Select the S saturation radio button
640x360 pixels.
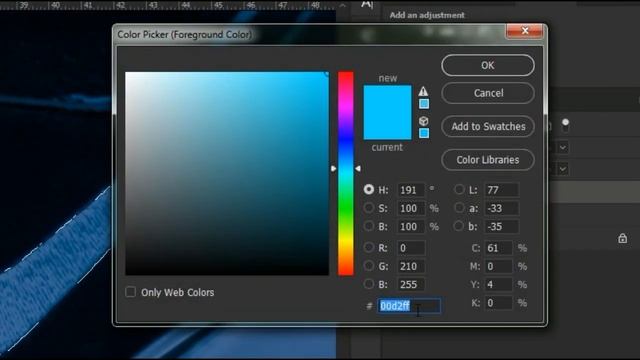(369, 208)
